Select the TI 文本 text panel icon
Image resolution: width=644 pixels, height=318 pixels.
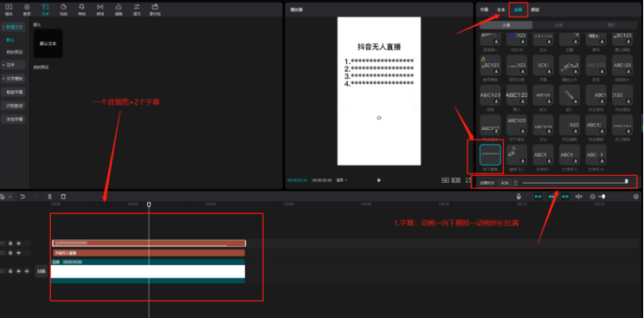45,9
